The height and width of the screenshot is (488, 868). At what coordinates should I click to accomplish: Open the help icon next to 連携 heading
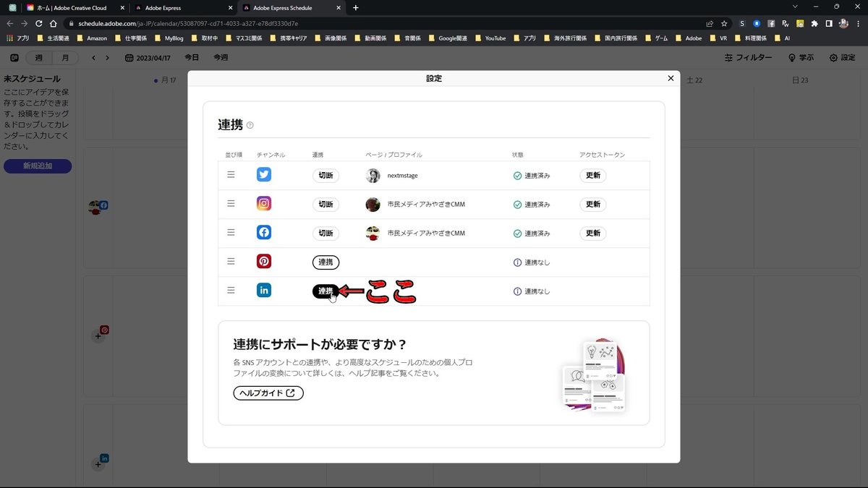pyautogui.click(x=250, y=125)
